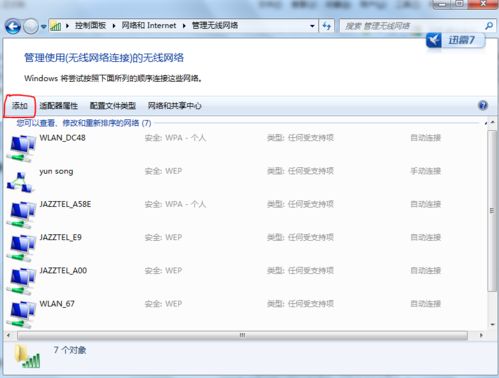This screenshot has width=499, height=378.
Task: Click 自动连接 in WLAN_DC48 row
Action: point(426,138)
